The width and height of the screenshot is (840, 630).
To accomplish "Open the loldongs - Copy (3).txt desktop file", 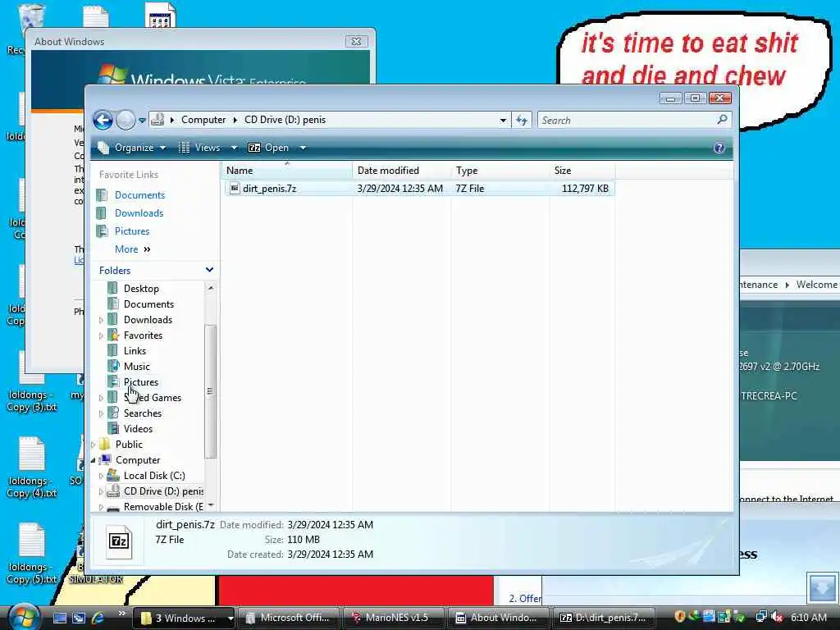I will click(32, 381).
